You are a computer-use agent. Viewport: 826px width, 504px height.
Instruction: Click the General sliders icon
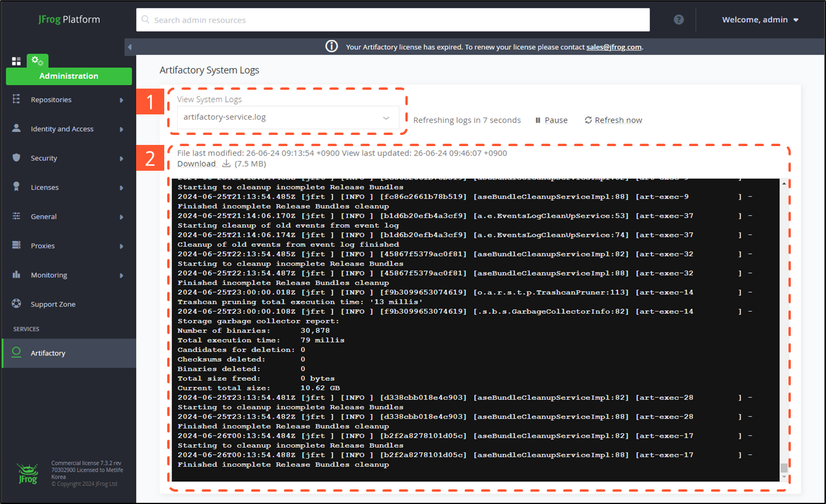pyautogui.click(x=16, y=216)
